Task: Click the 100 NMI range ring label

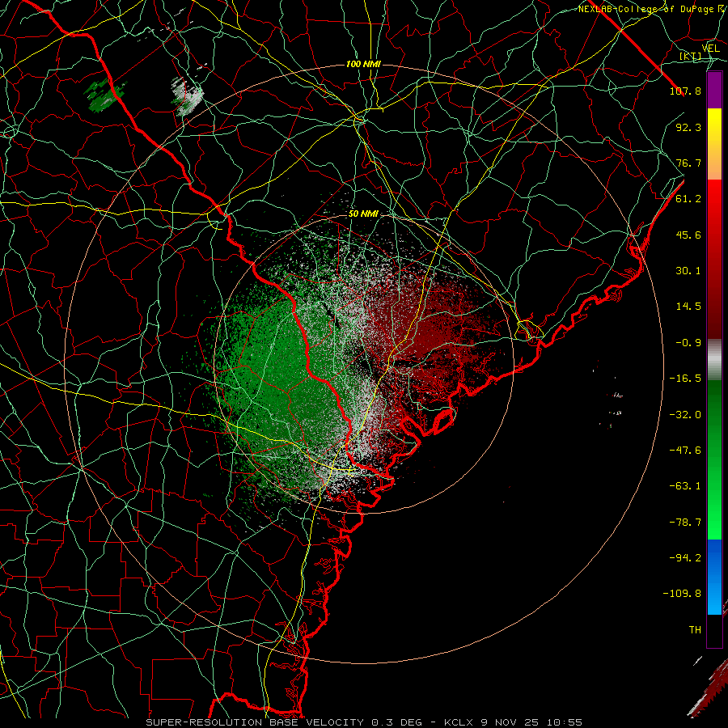Action: click(x=363, y=64)
